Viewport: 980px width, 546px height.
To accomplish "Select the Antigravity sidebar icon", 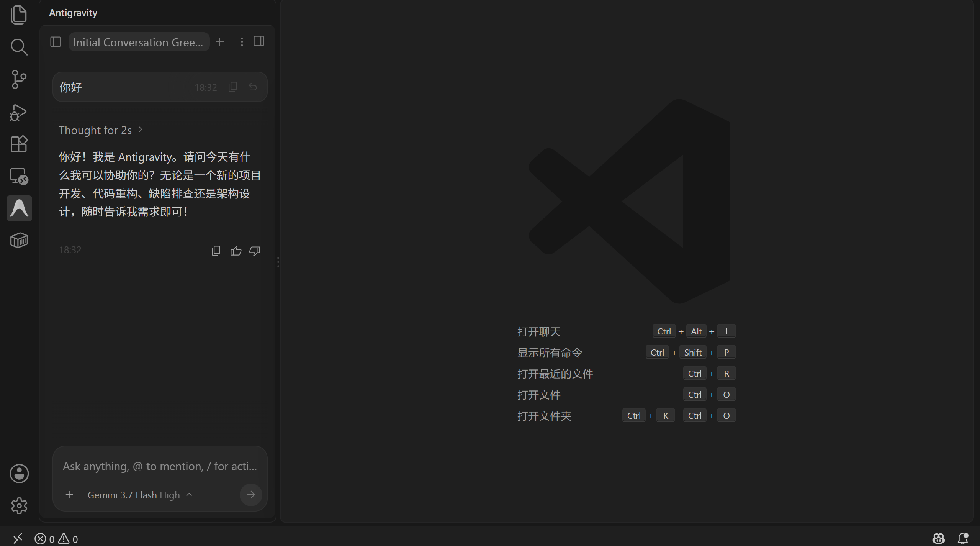I will click(19, 208).
